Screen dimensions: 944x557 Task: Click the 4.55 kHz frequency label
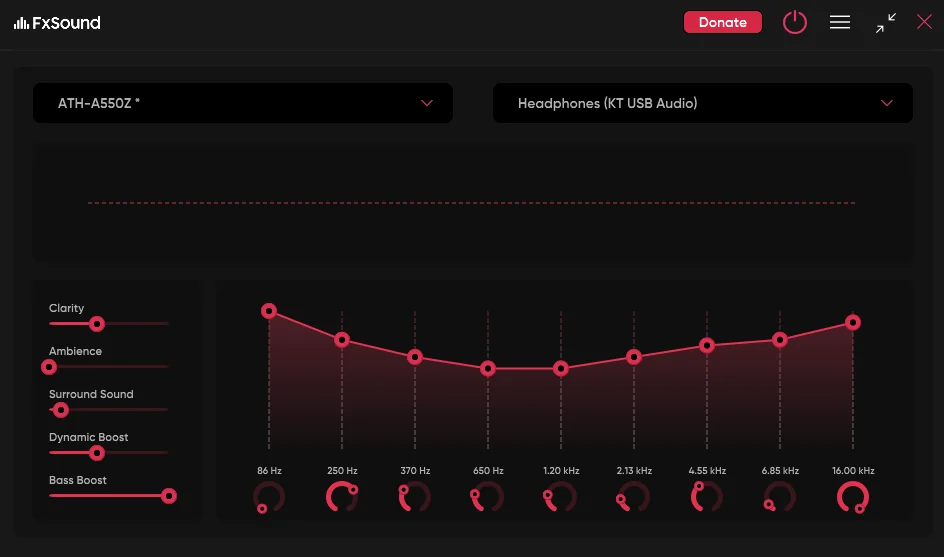click(x=707, y=470)
